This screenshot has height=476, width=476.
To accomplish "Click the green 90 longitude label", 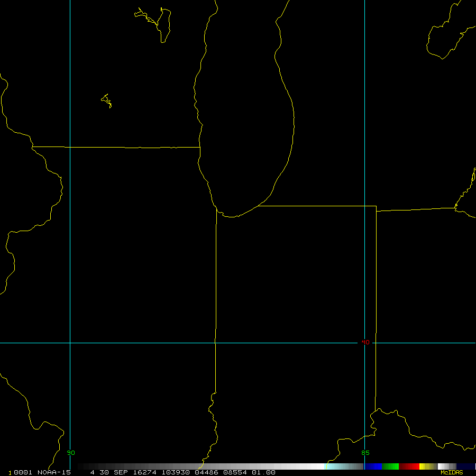I will coord(71,453).
